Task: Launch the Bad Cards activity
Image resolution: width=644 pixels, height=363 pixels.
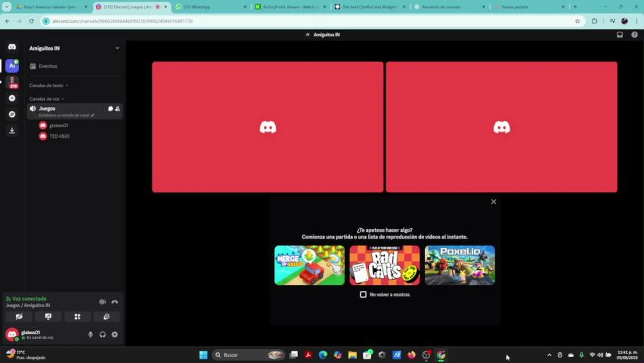Action: coord(384,265)
